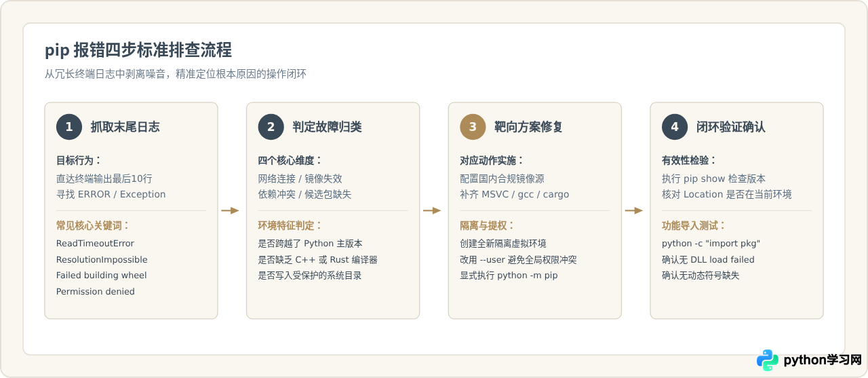The width and height of the screenshot is (868, 378).
Task: Select the line "配置国内合规镜像源"
Action: (x=502, y=178)
